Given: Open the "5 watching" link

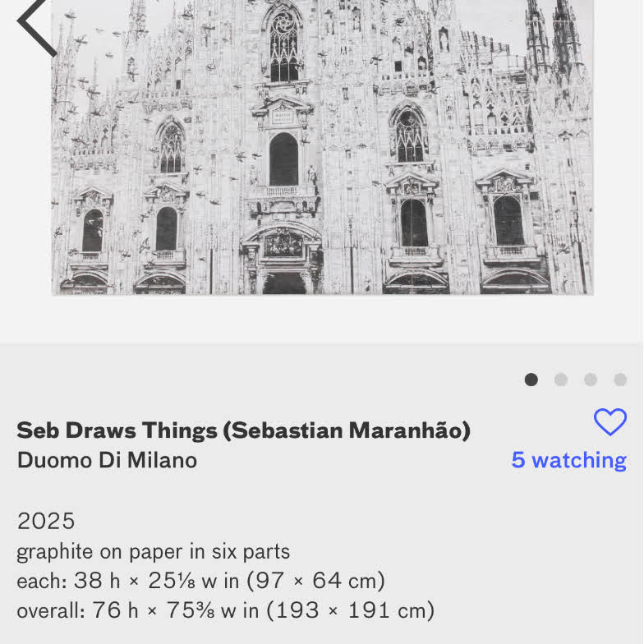Looking at the screenshot, I should click(568, 460).
